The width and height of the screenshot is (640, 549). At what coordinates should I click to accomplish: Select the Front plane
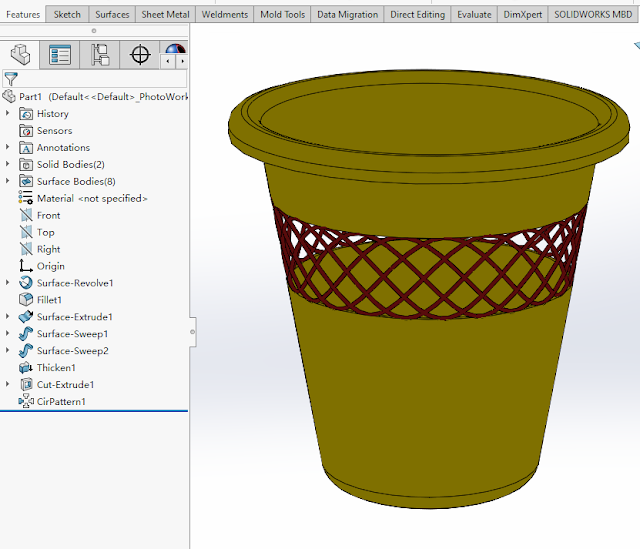coord(48,216)
